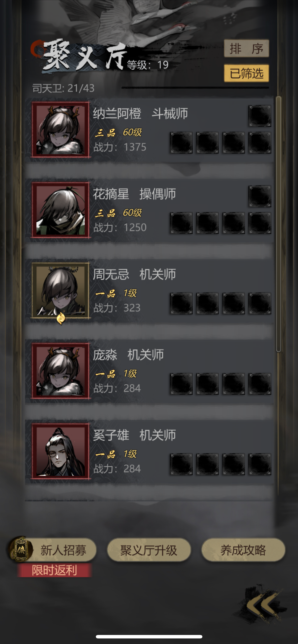Tap 纳兰阿橙's top-right empty equipment slot

tap(260, 116)
